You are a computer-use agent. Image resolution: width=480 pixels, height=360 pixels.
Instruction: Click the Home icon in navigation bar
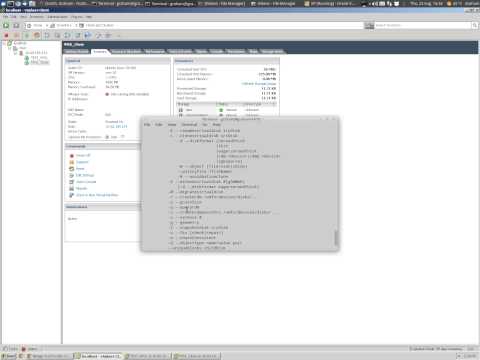[29, 25]
